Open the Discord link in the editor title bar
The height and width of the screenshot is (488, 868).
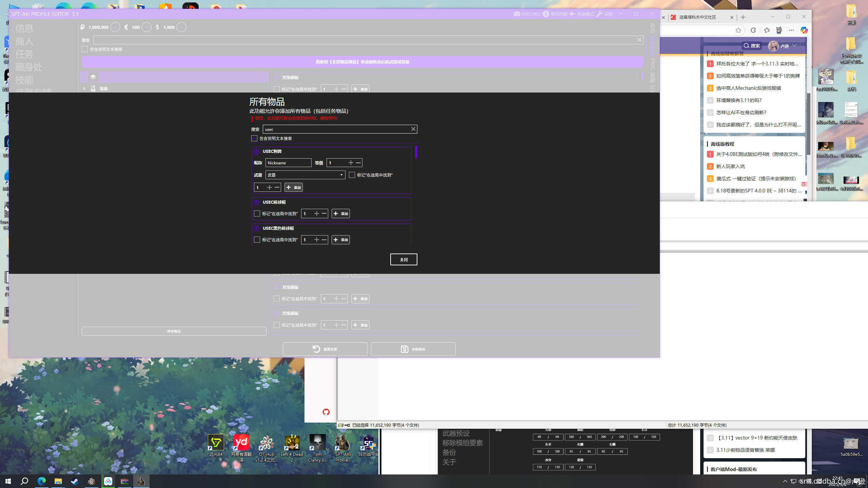tap(527, 14)
